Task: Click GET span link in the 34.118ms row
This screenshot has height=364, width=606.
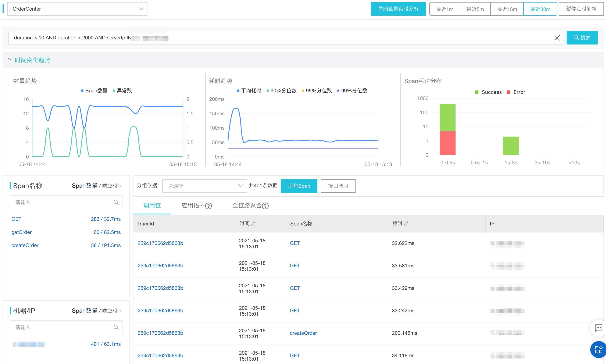Action: click(x=295, y=355)
